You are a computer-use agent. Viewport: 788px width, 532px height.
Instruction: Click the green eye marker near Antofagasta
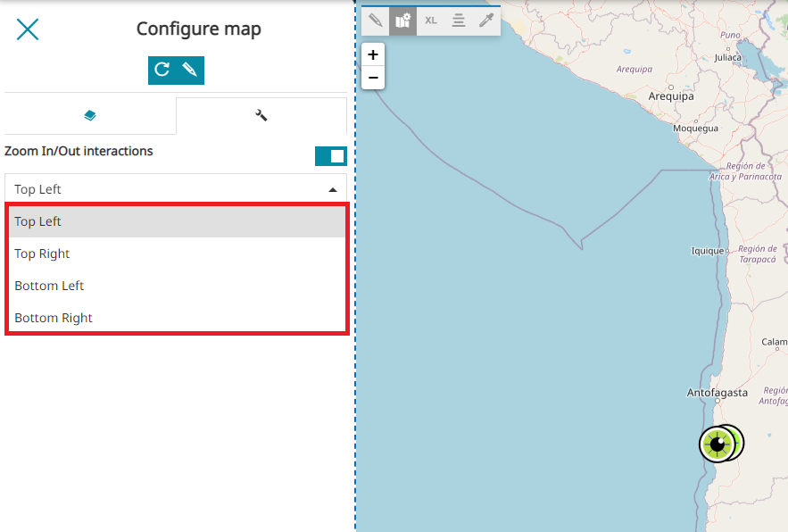717,444
